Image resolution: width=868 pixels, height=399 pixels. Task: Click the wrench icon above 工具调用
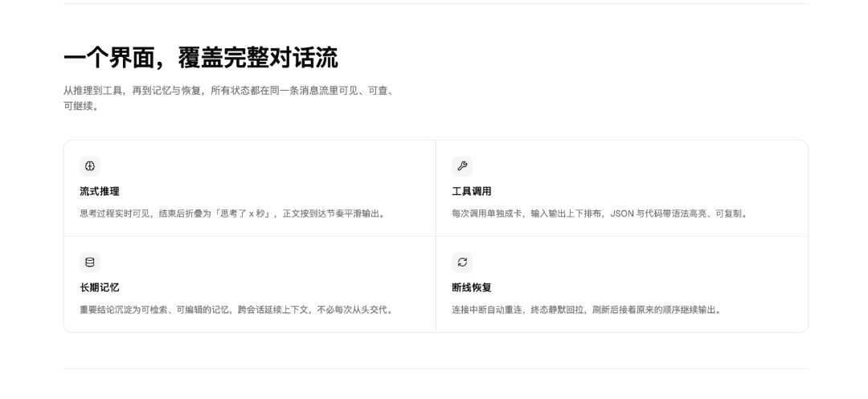[462, 166]
